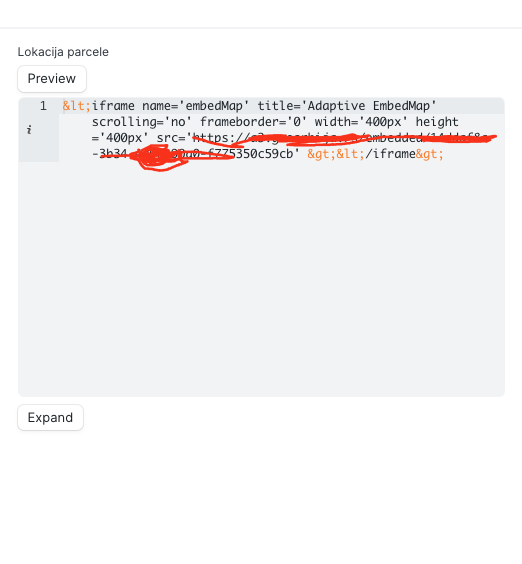Viewport: 522px width, 564px height.
Task: Select line number 1 in the gutter
Action: coord(43,106)
